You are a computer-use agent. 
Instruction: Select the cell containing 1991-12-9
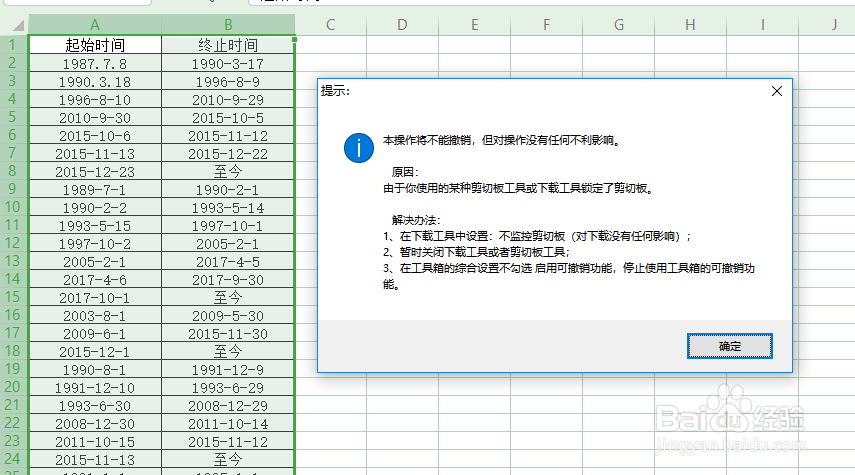coord(228,369)
